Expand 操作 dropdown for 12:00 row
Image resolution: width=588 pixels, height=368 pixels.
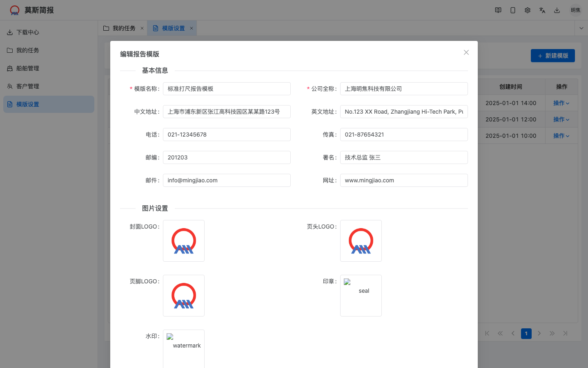(x=561, y=119)
